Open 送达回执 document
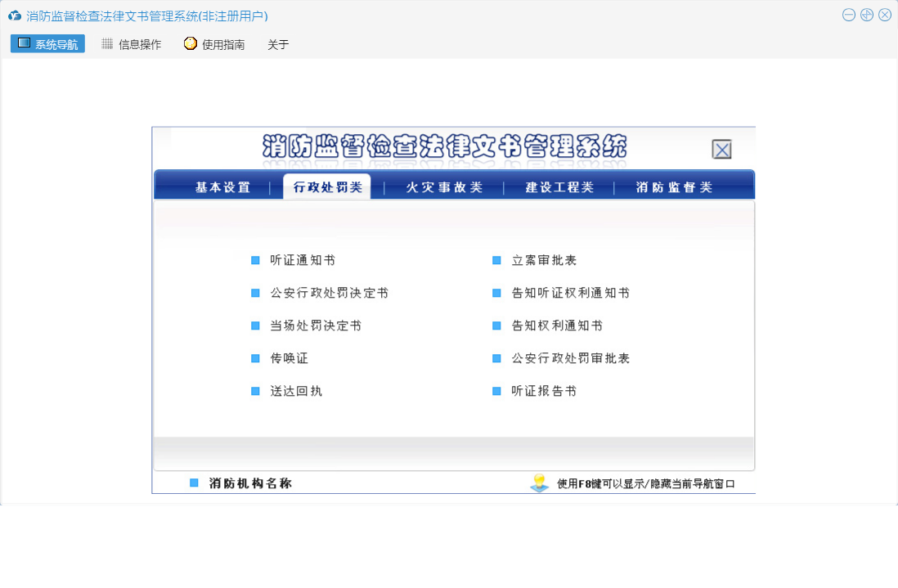The height and width of the screenshot is (588, 898). (x=296, y=391)
